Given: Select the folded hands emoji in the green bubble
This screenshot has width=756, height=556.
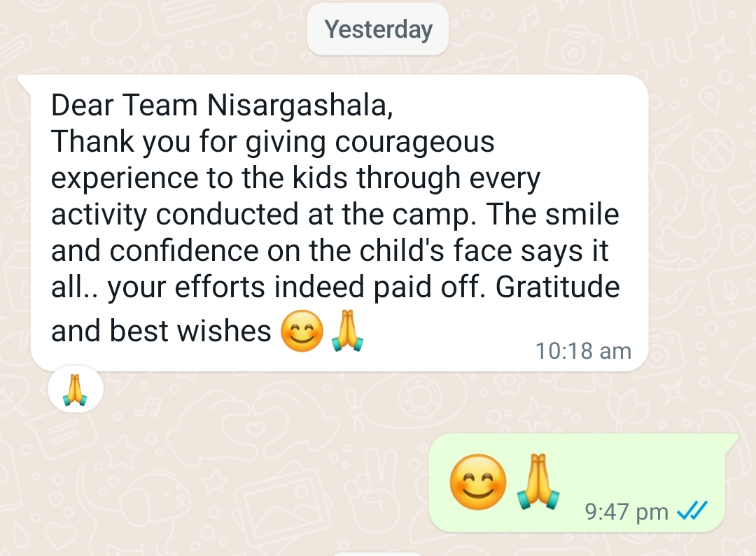Looking at the screenshot, I should point(538,482).
